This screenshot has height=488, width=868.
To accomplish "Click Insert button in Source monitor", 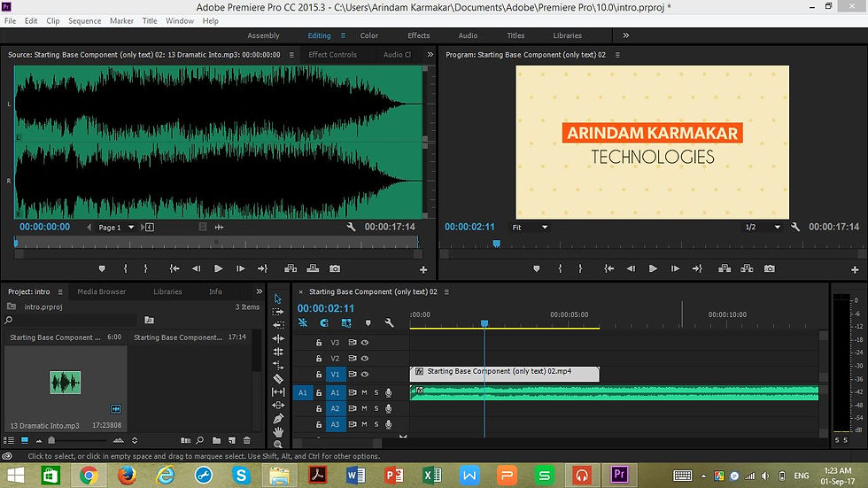I will tap(291, 268).
